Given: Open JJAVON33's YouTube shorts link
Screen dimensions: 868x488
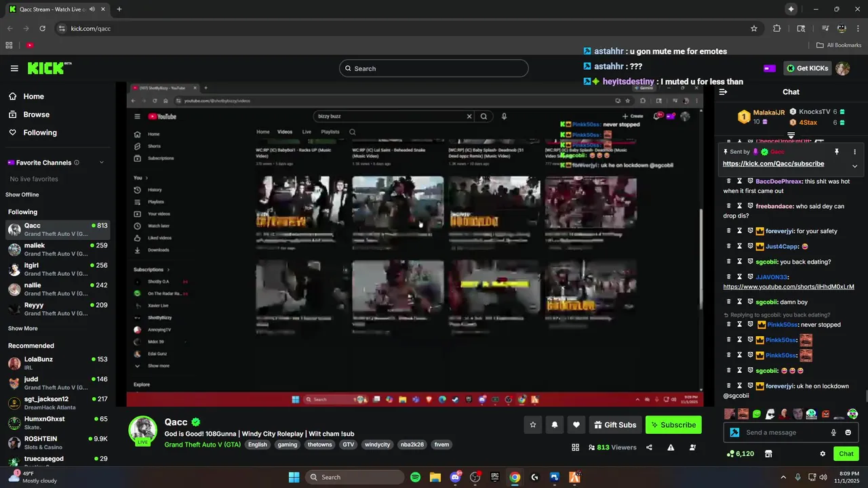Looking at the screenshot, I should pos(789,287).
